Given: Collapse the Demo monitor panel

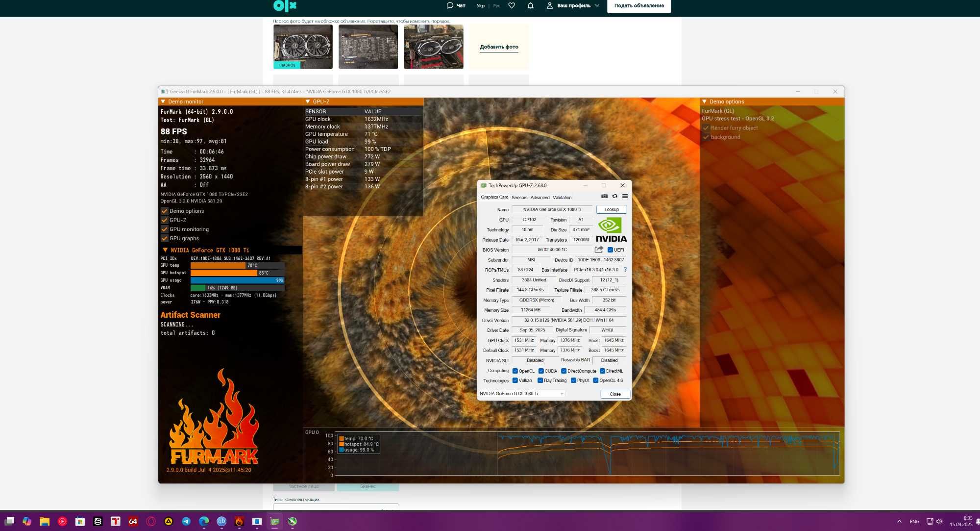Looking at the screenshot, I should 163,101.
